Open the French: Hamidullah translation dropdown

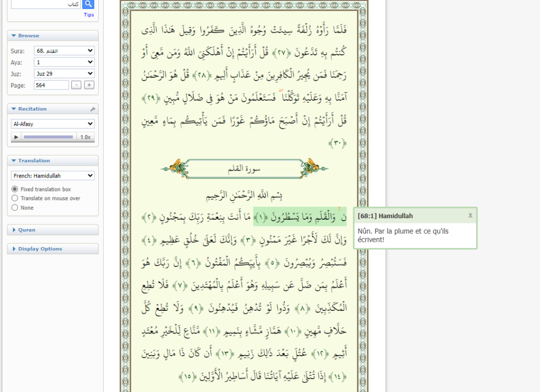pyautogui.click(x=53, y=175)
